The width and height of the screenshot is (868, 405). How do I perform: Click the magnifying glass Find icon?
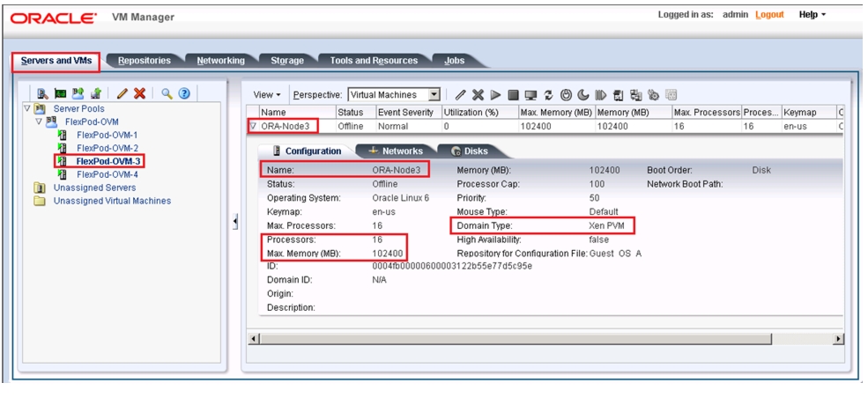(167, 93)
